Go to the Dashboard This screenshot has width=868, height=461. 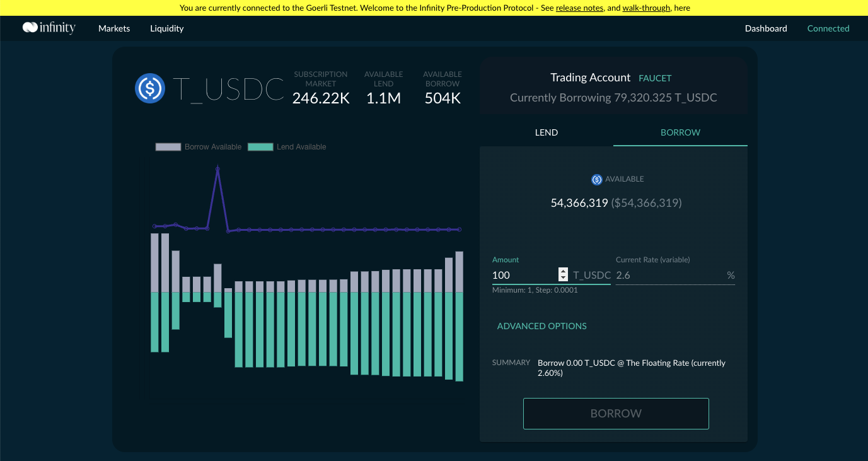pos(766,28)
